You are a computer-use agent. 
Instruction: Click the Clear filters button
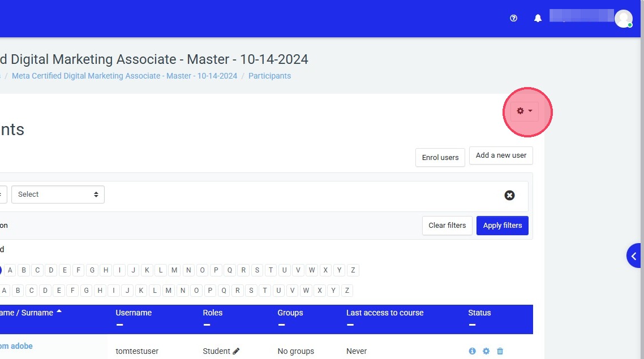click(447, 226)
